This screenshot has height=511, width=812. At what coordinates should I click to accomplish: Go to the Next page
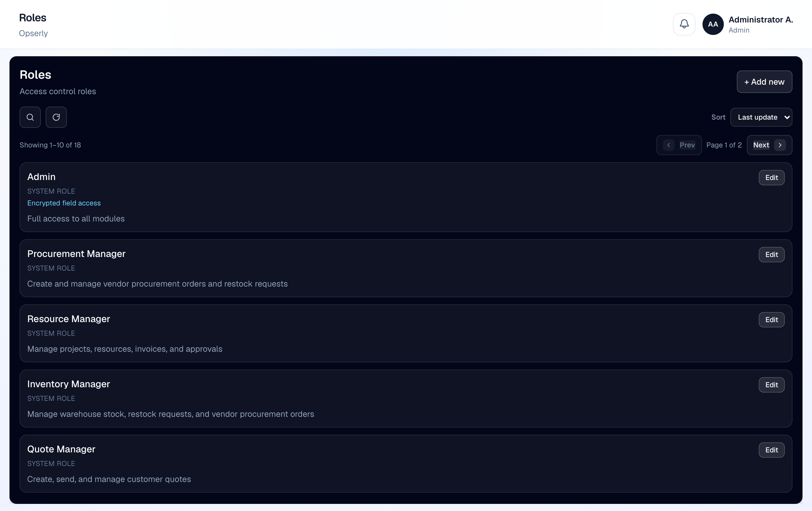point(769,145)
